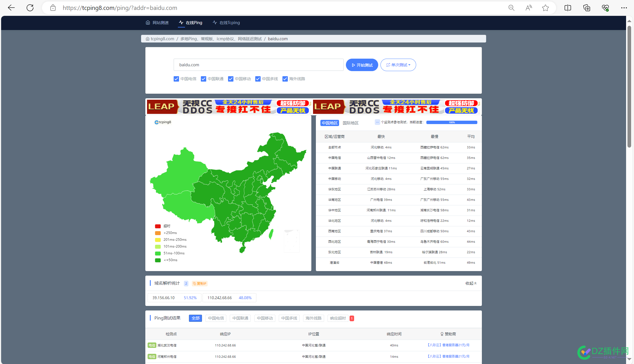Click 101ms-200ms legend swatch

point(158,246)
